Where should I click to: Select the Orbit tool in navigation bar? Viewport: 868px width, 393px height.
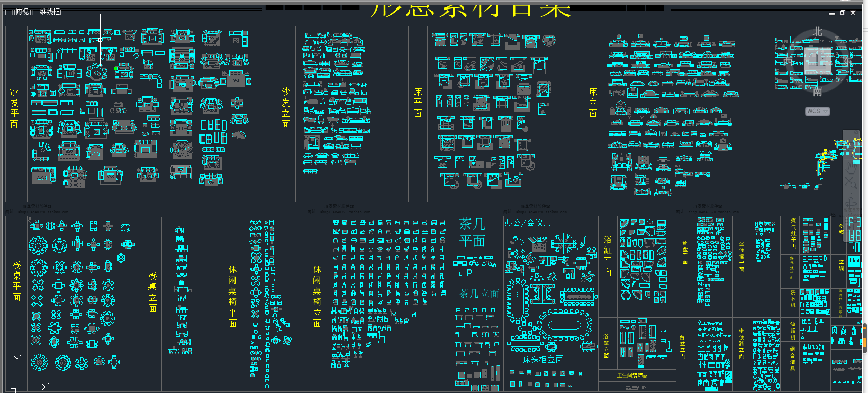[x=851, y=203]
